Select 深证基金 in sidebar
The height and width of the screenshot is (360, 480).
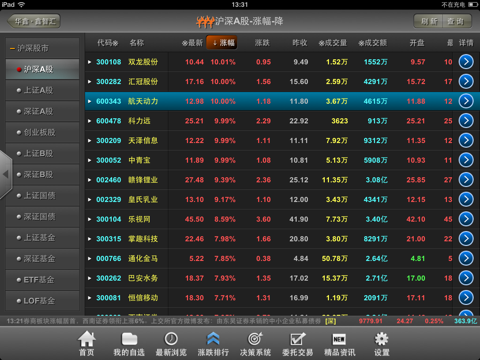(x=42, y=259)
